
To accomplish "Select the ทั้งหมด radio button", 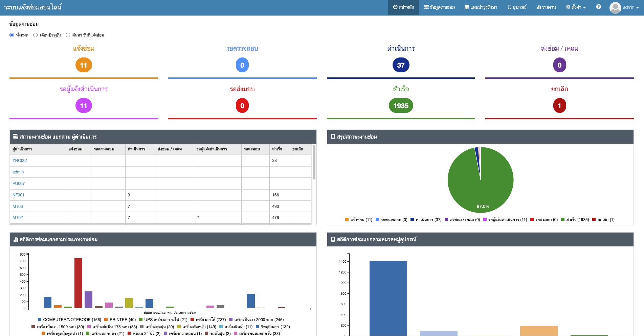I will [x=12, y=35].
